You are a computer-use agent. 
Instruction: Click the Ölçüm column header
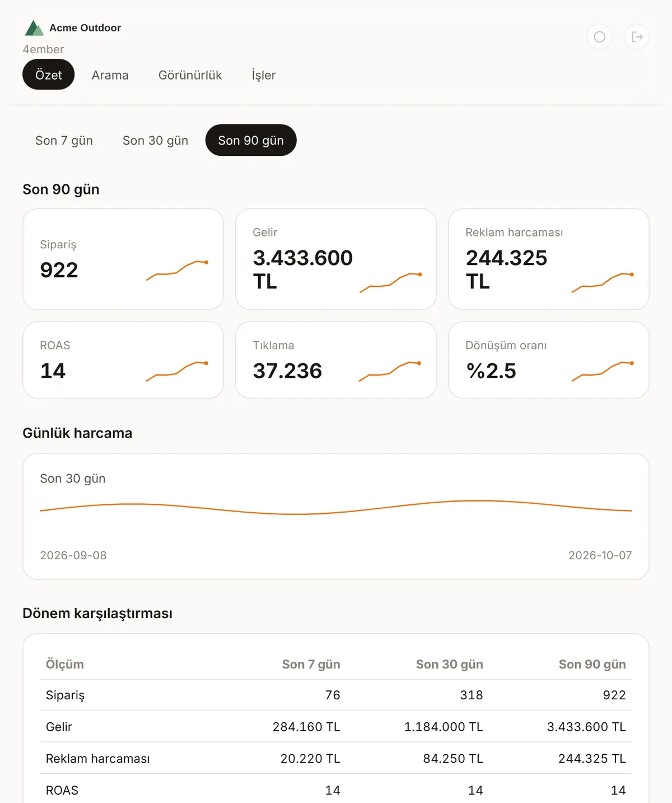(65, 664)
